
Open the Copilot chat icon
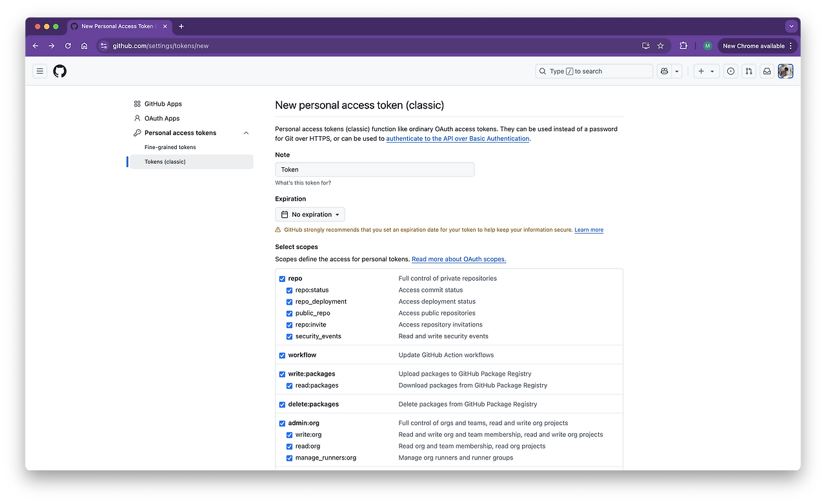point(664,72)
